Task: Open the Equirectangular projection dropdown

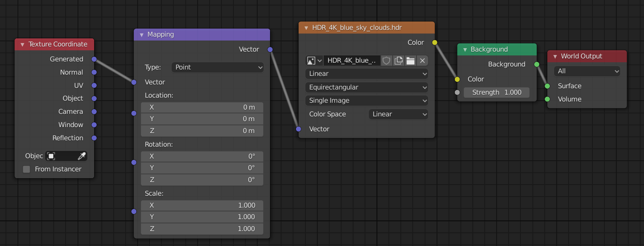Action: 366,87
